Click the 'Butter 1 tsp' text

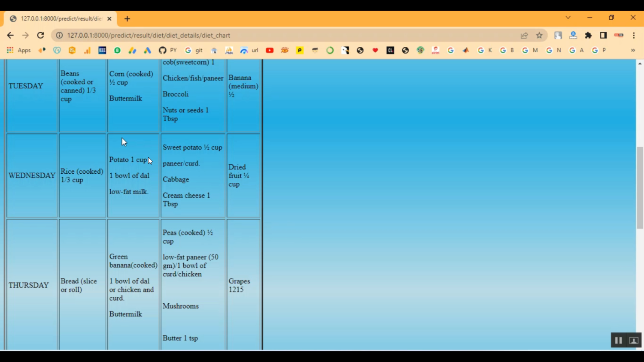[x=180, y=338]
